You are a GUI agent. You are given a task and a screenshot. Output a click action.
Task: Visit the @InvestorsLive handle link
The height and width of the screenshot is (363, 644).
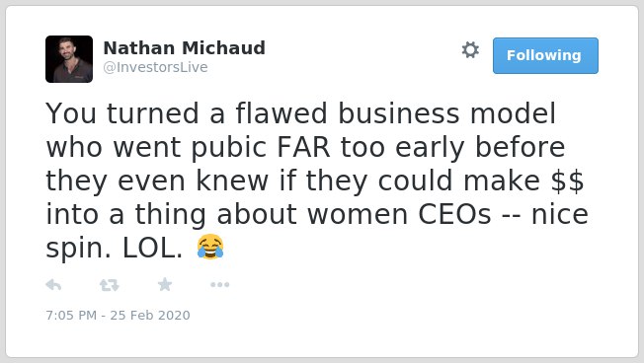click(155, 67)
